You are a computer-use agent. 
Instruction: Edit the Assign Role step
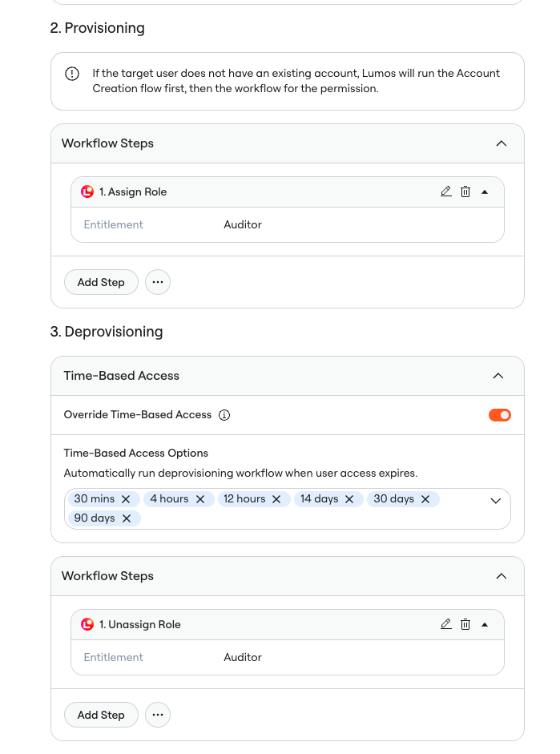(x=446, y=192)
